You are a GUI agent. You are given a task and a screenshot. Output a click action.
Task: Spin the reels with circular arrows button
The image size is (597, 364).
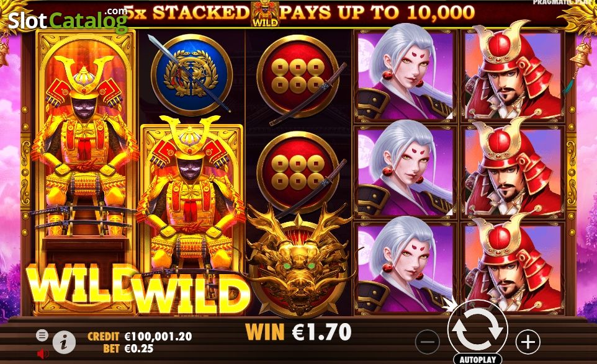477,329
